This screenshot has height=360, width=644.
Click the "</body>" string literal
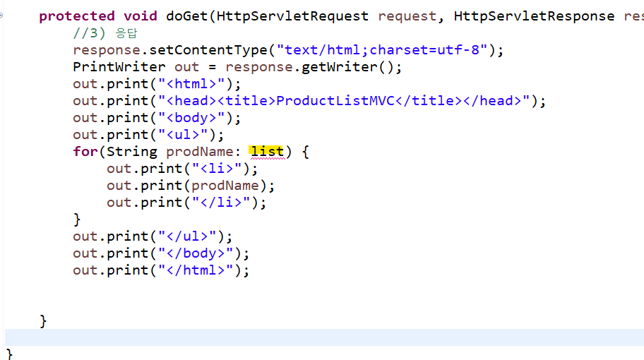point(196,253)
